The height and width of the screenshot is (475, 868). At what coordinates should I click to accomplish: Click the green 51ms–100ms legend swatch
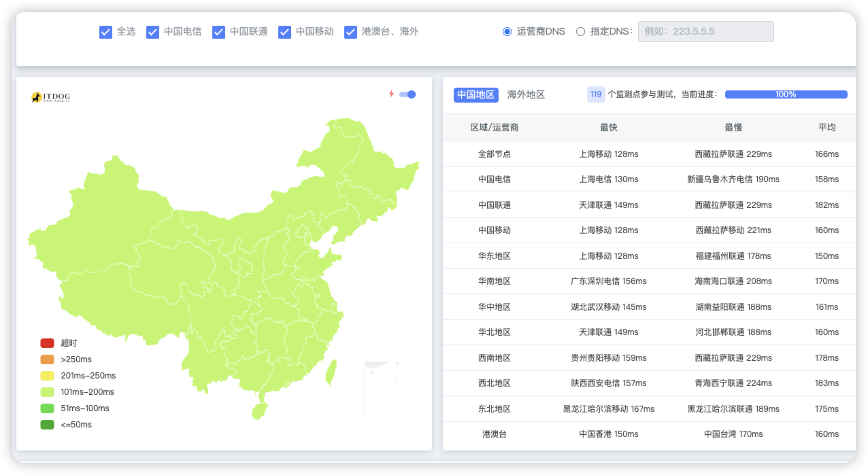click(46, 408)
